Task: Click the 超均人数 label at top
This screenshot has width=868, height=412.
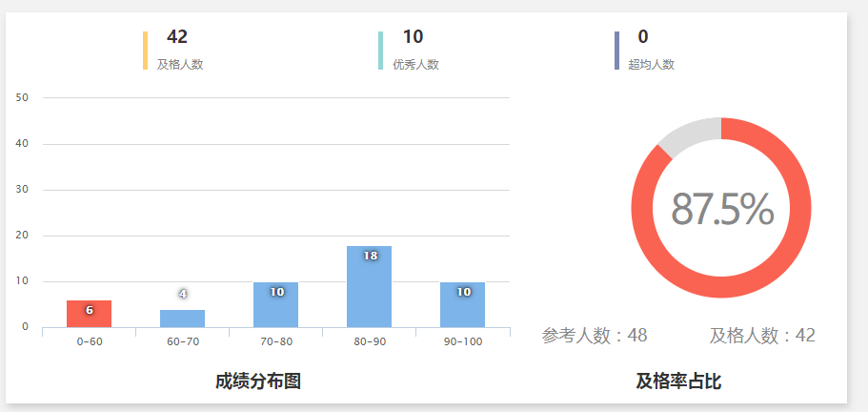Action: click(x=651, y=65)
